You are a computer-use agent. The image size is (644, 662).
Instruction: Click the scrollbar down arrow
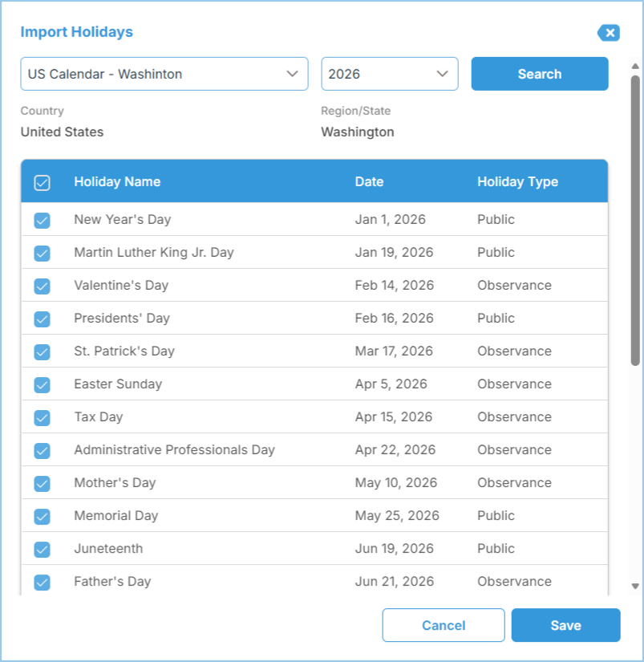point(635,587)
